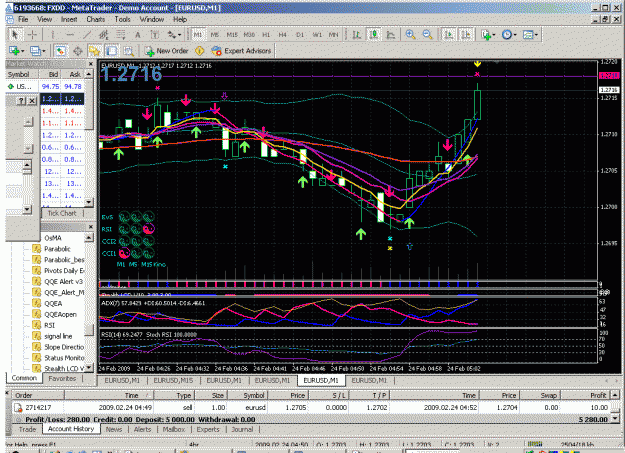Close the Navigator panel

pos(90,227)
